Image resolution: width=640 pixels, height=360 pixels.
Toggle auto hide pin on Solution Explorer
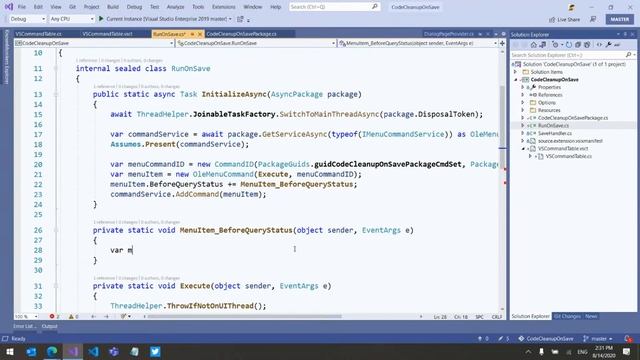pyautogui.click(x=625, y=35)
